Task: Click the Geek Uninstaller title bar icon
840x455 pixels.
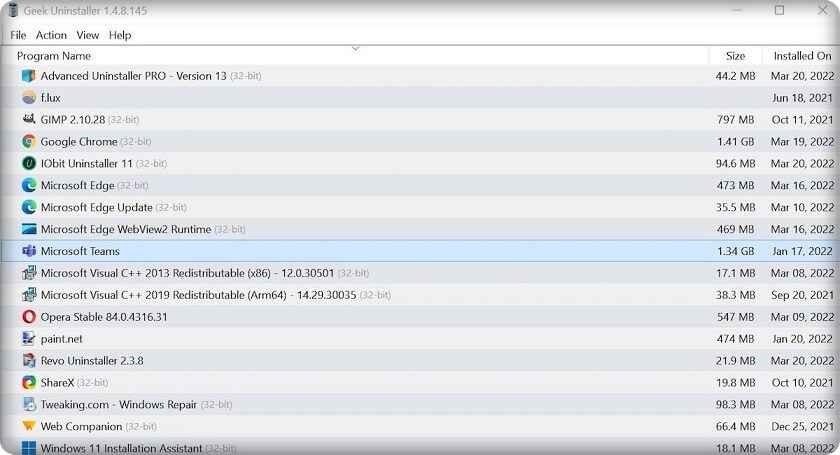Action: click(14, 10)
